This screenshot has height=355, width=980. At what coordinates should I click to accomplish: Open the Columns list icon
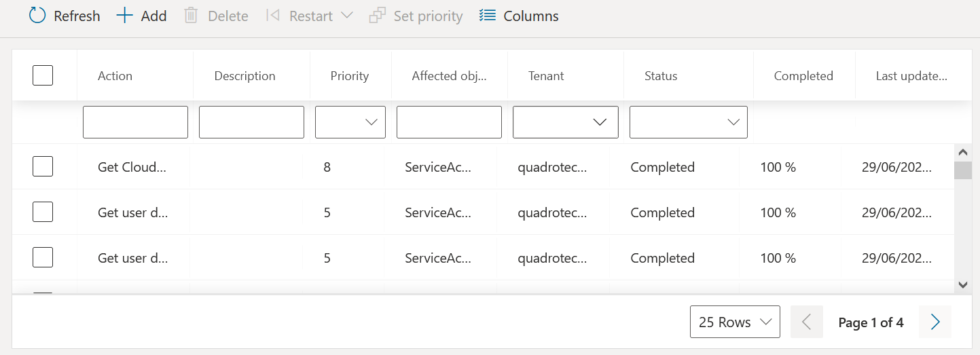click(487, 16)
